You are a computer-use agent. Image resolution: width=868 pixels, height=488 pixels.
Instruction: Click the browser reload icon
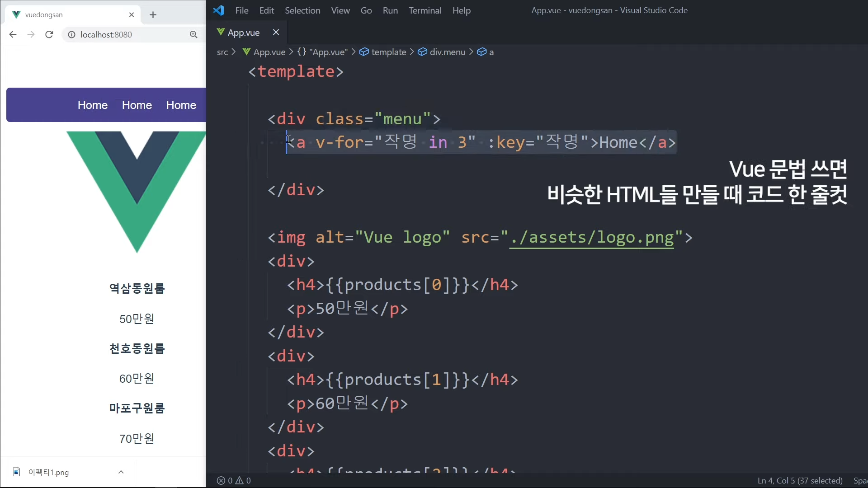[49, 34]
